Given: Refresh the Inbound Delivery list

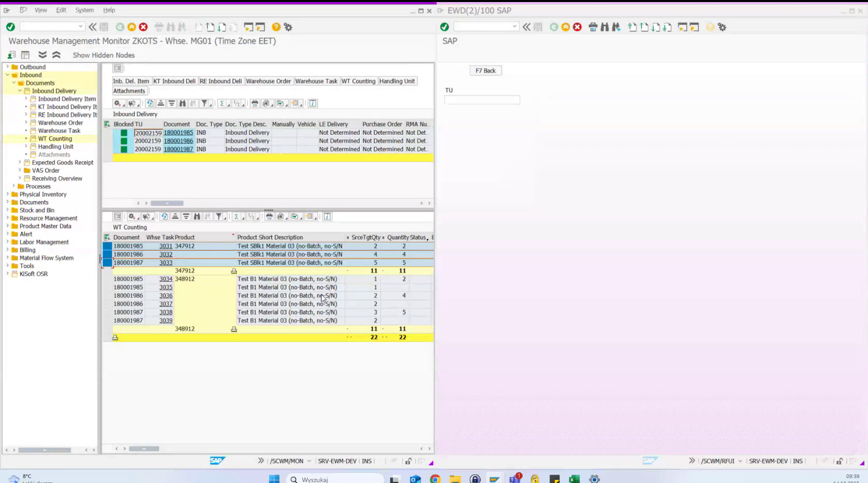Looking at the screenshot, I should [x=150, y=103].
